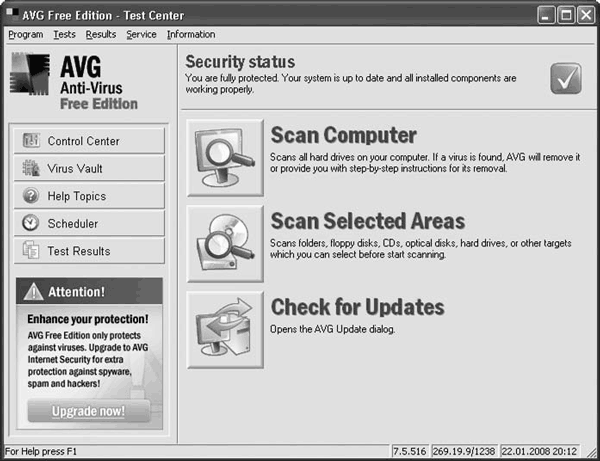Click the Help Topics question mark icon
The width and height of the screenshot is (600, 461).
(x=31, y=195)
